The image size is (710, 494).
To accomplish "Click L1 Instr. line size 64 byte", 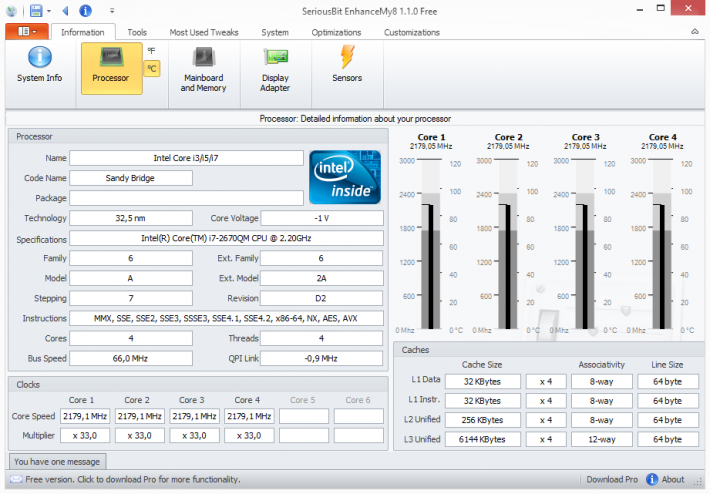I will [x=667, y=401].
